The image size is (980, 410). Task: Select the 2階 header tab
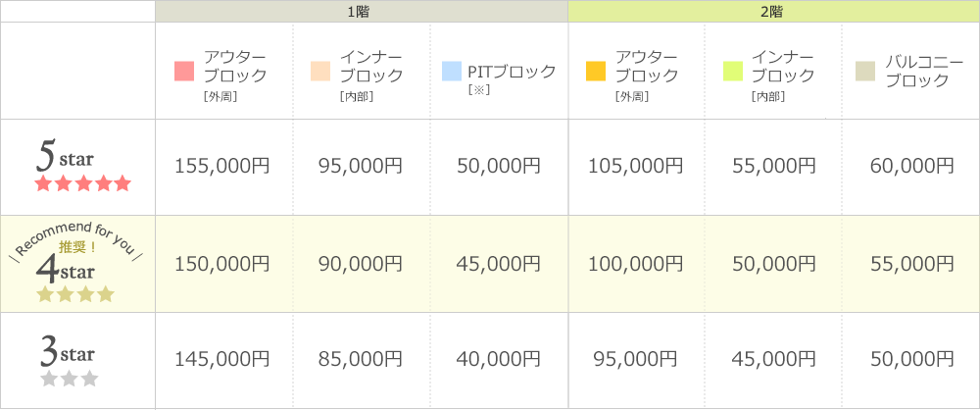[774, 11]
